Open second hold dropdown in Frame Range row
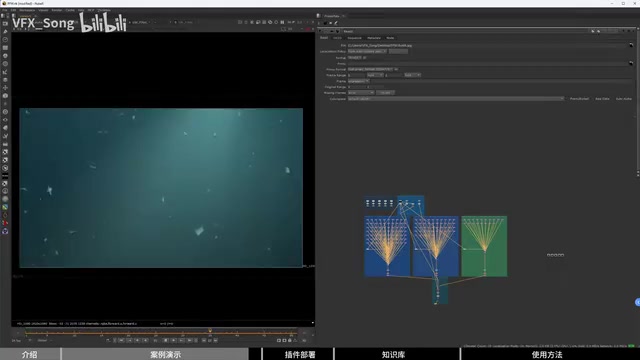Screen dimensions: 640x360 (x=412, y=75)
